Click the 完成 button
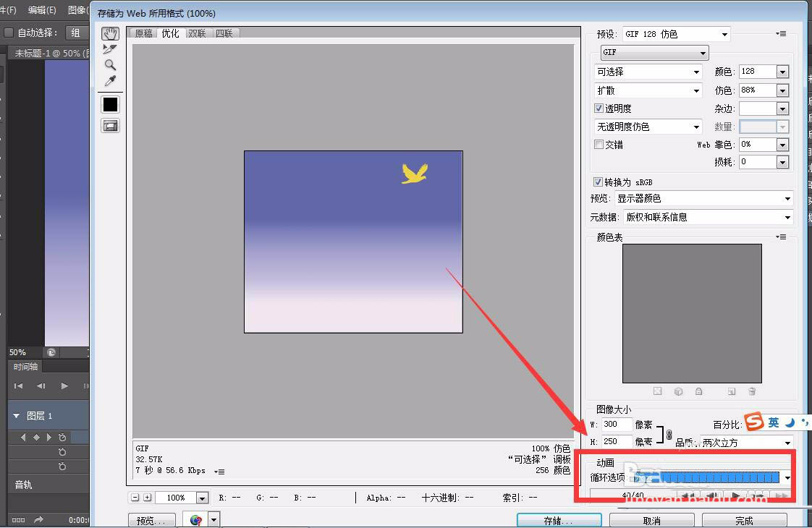This screenshot has width=812, height=528. point(744,520)
